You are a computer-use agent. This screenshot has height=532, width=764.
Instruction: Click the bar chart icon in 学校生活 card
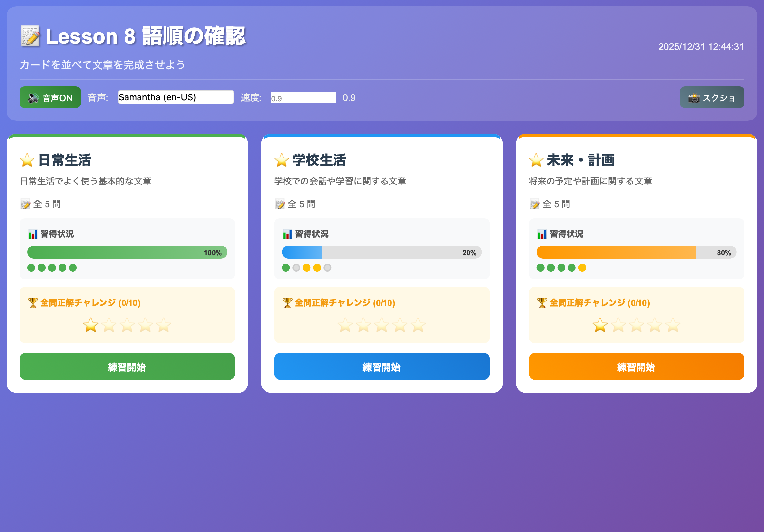[x=287, y=234]
